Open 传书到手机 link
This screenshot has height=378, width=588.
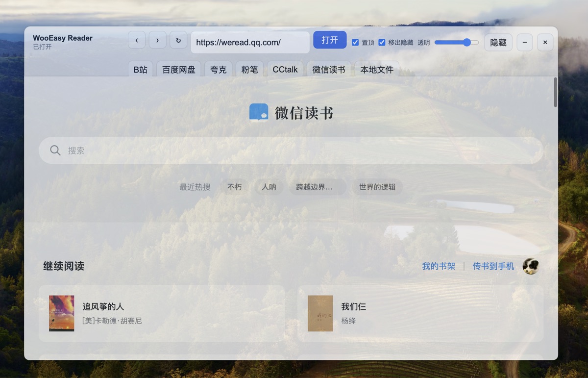493,266
